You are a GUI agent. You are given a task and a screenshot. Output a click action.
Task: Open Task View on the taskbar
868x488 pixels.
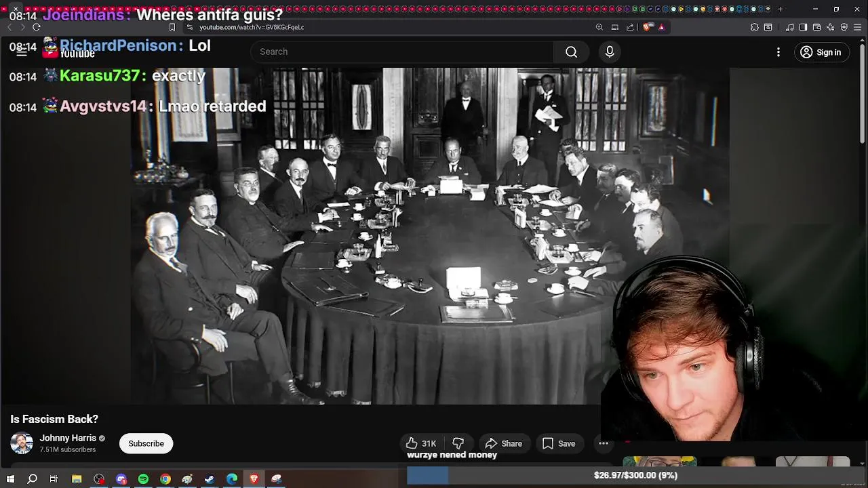pos(54,479)
